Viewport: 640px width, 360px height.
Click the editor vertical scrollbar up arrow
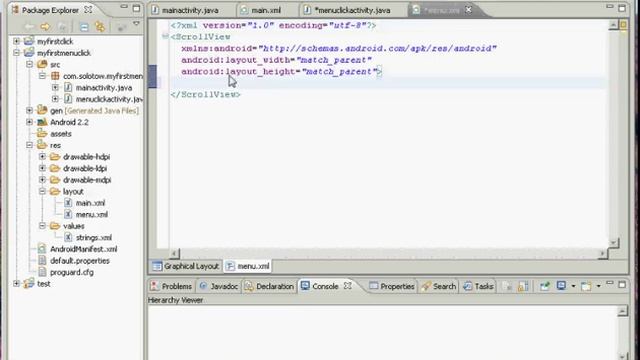pyautogui.click(x=613, y=25)
